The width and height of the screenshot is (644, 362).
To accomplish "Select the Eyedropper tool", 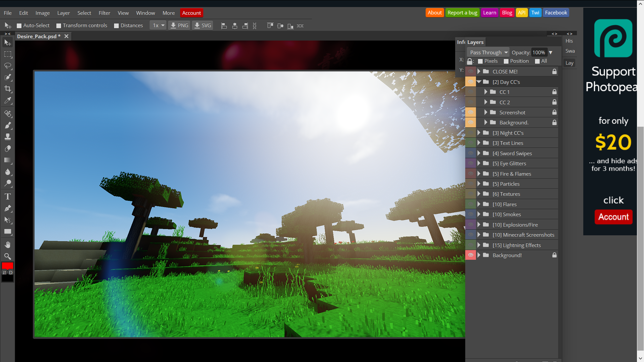I will pos(8,101).
